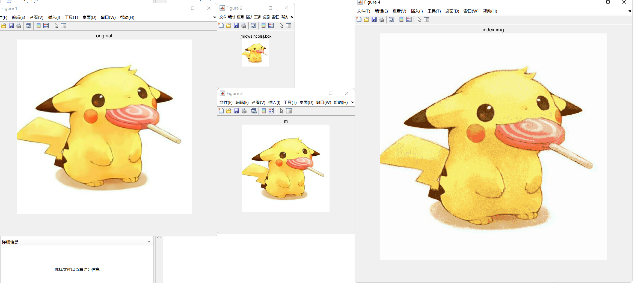Save Figure 3 via the floppy icon
The width and height of the screenshot is (644, 283).
[236, 111]
